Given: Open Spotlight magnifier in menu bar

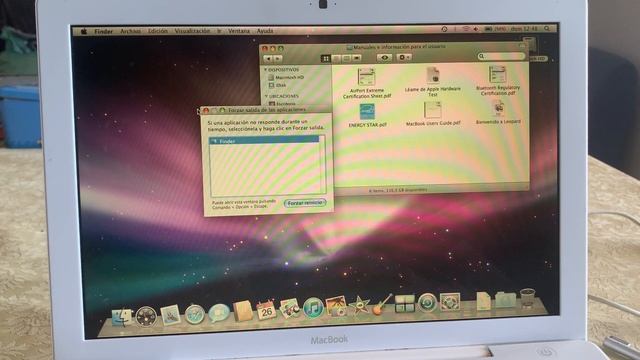Looking at the screenshot, I should (547, 29).
